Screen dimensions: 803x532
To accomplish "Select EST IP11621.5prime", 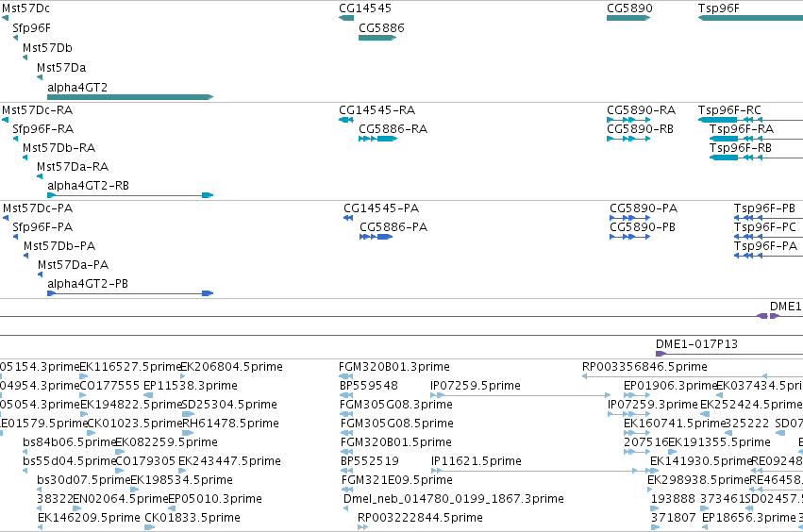I will coord(477,462).
